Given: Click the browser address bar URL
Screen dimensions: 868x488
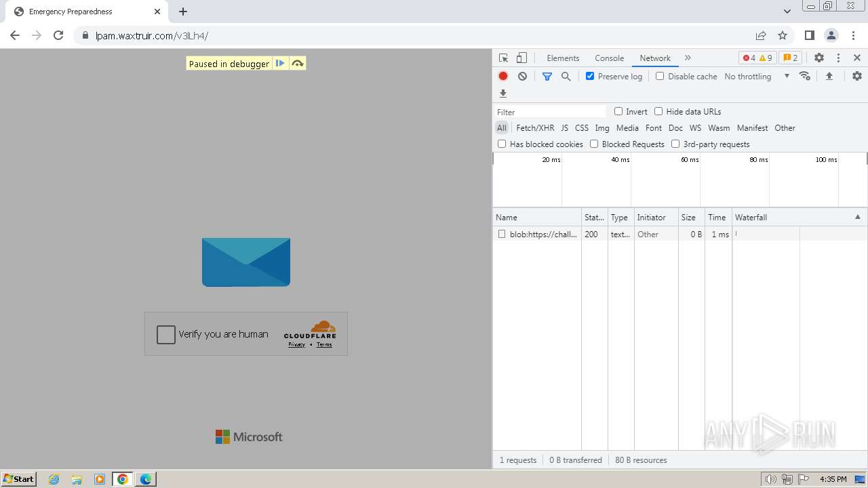Looking at the screenshot, I should click(x=152, y=36).
